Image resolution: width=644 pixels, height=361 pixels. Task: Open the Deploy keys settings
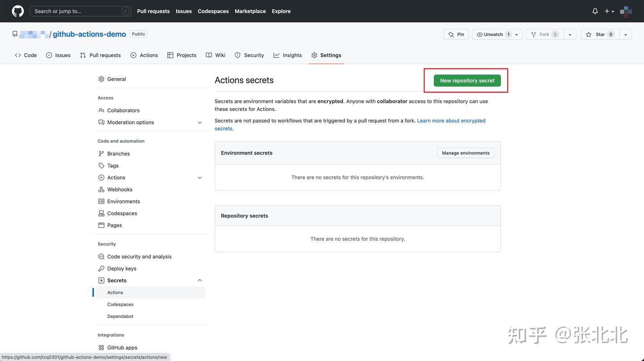tap(121, 268)
